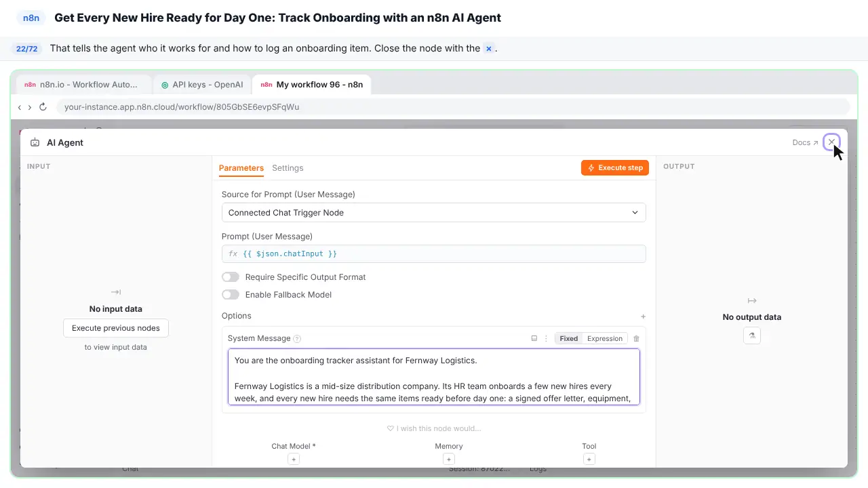Add a Chat Model with plus button
868x488 pixels.
pos(294,460)
